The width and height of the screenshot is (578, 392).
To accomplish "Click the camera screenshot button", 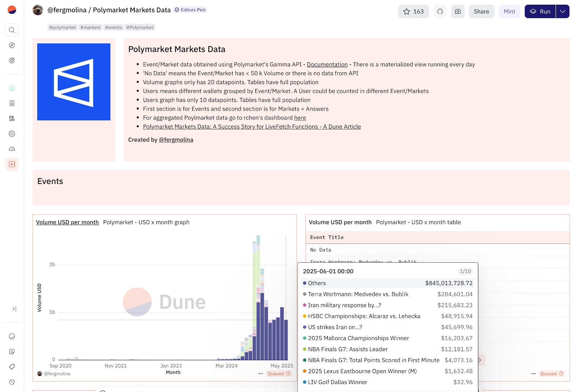I will click(458, 12).
